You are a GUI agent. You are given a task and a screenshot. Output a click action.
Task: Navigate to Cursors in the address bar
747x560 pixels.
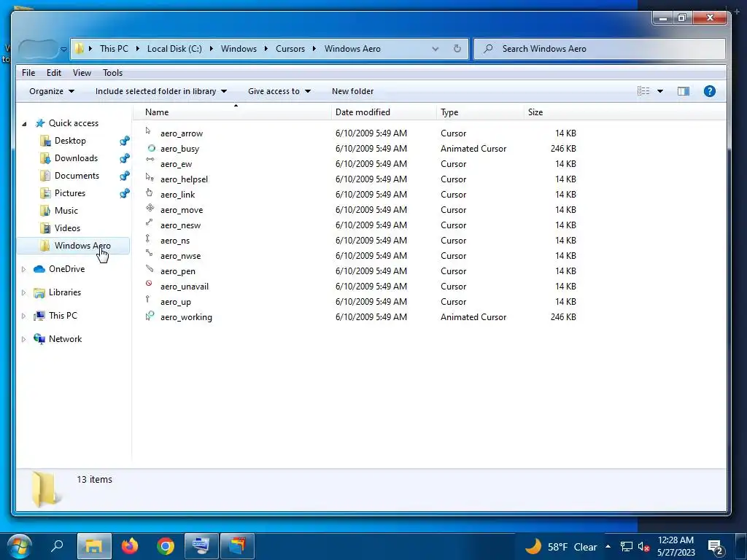[x=290, y=49]
